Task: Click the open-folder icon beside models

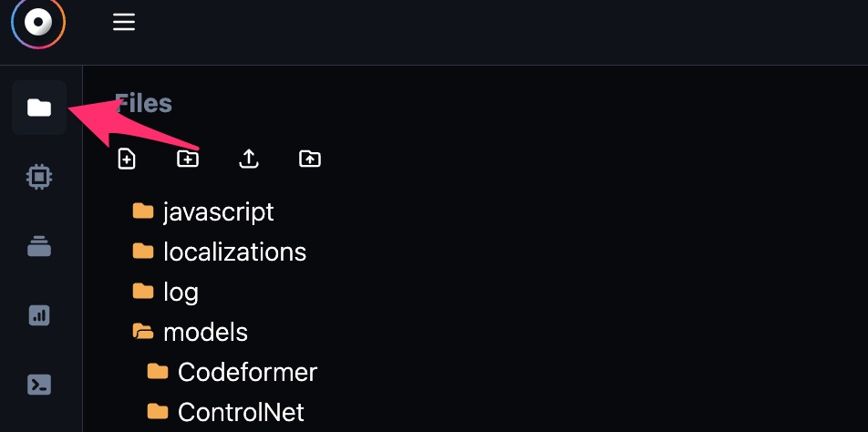Action: [x=143, y=332]
